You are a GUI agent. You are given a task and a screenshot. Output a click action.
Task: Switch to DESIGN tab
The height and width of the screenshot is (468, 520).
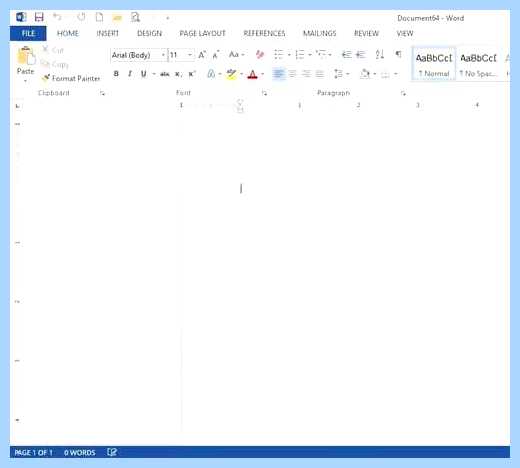pyautogui.click(x=149, y=33)
